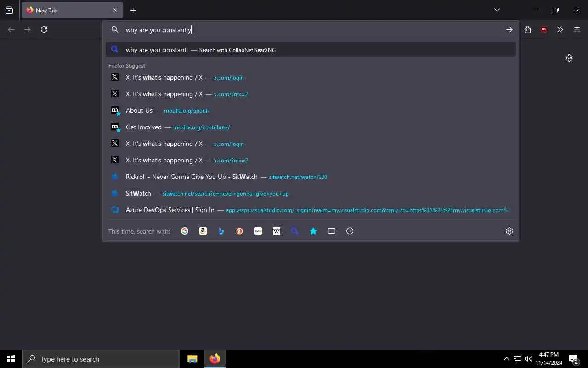Image resolution: width=588 pixels, height=368 pixels.
Task: Search this time with Wikipedia
Action: [x=277, y=231]
